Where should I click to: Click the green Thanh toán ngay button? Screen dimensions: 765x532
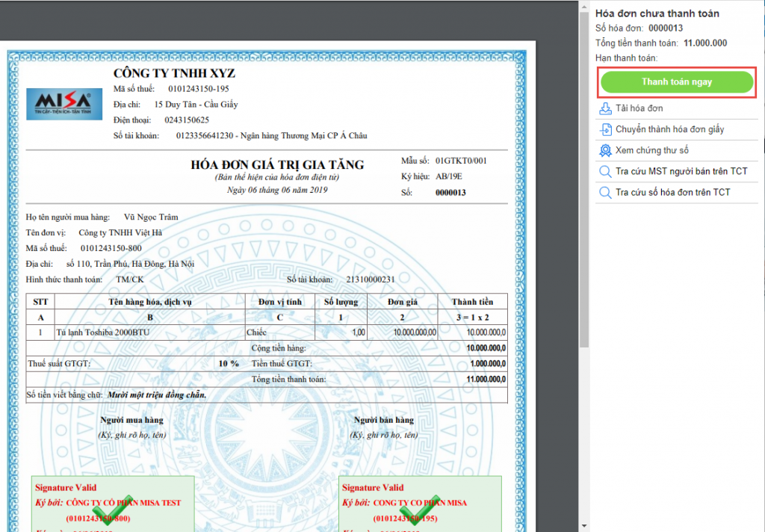(677, 82)
